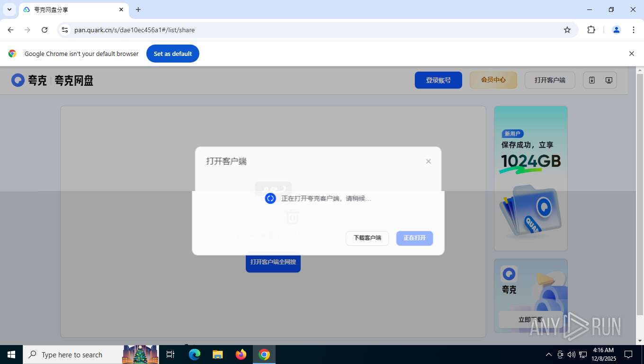Open the 1024GB new user promo banner

pos(531,178)
